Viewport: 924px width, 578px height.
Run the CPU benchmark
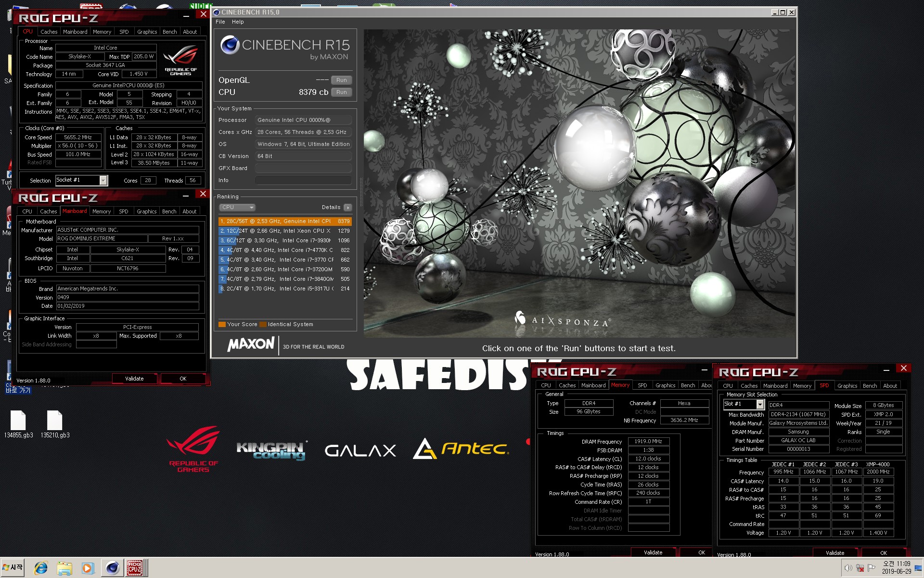(342, 92)
